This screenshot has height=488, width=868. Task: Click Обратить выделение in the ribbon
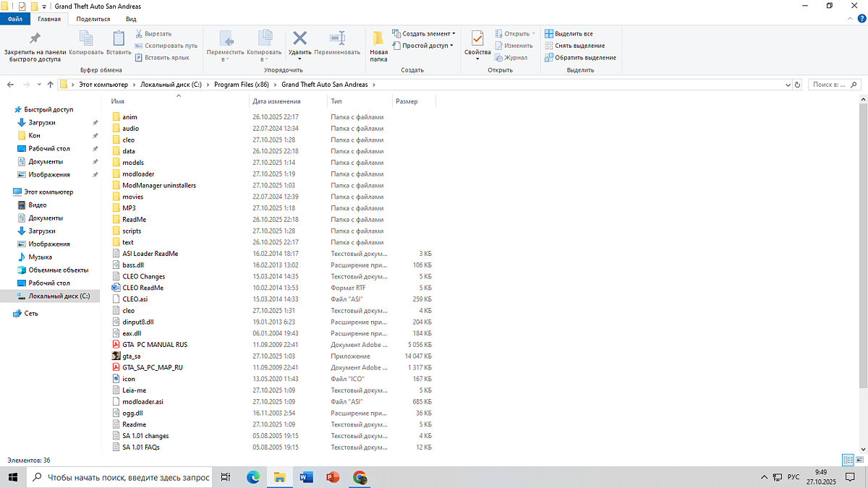(x=584, y=58)
